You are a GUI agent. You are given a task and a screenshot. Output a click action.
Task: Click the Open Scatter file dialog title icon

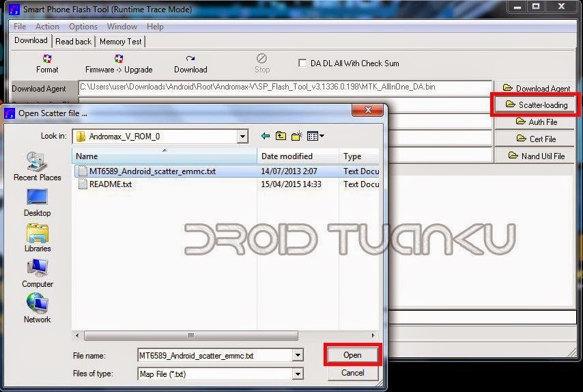[10, 113]
